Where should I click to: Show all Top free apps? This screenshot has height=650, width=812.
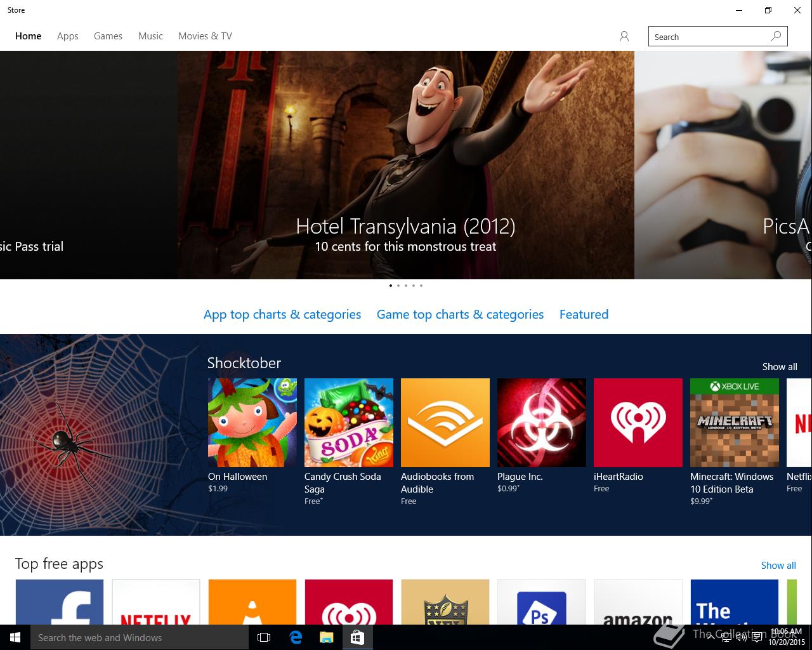778,566
